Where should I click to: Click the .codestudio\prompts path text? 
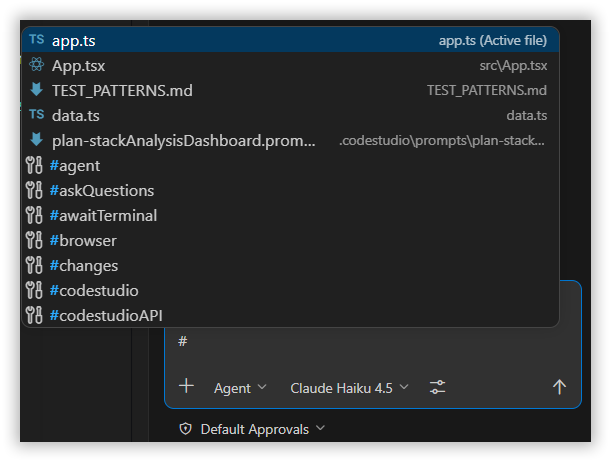442,140
